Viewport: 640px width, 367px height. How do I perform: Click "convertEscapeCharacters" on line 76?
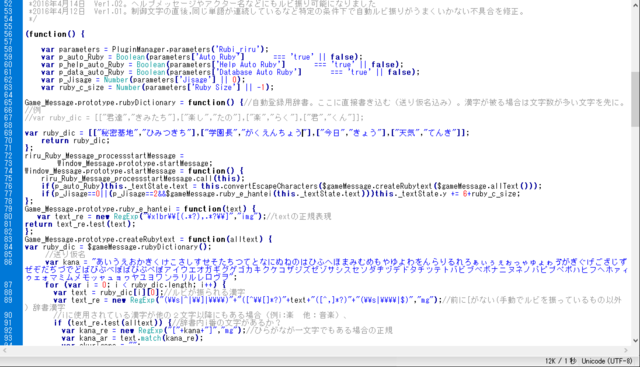271,186
